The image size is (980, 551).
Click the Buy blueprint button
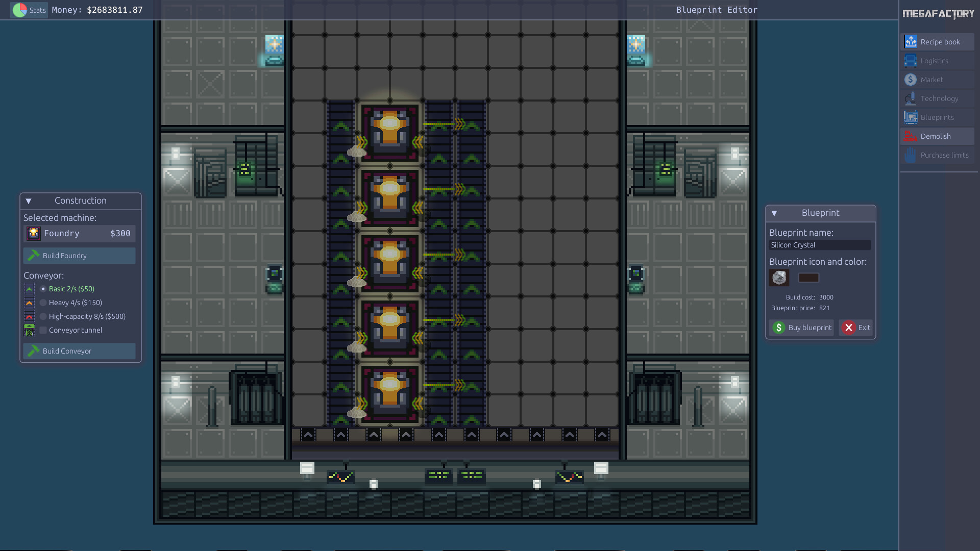tap(801, 328)
